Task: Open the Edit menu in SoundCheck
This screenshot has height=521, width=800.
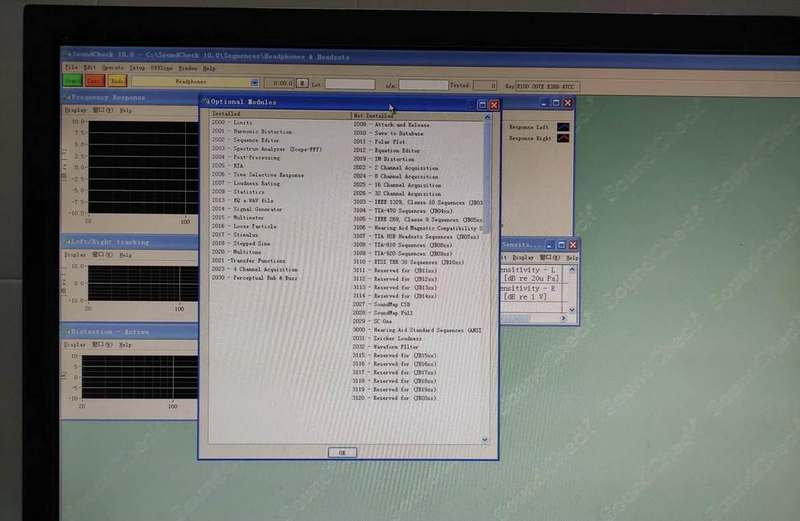Action: point(90,67)
